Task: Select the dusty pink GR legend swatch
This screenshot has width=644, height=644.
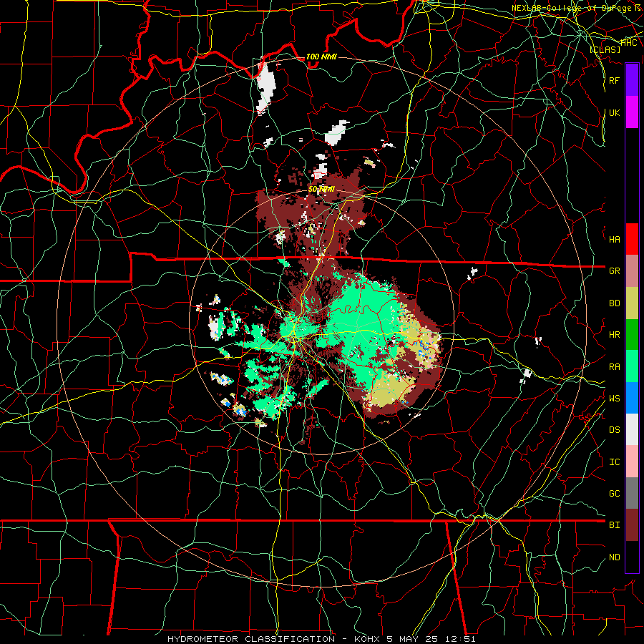Action: pyautogui.click(x=632, y=271)
